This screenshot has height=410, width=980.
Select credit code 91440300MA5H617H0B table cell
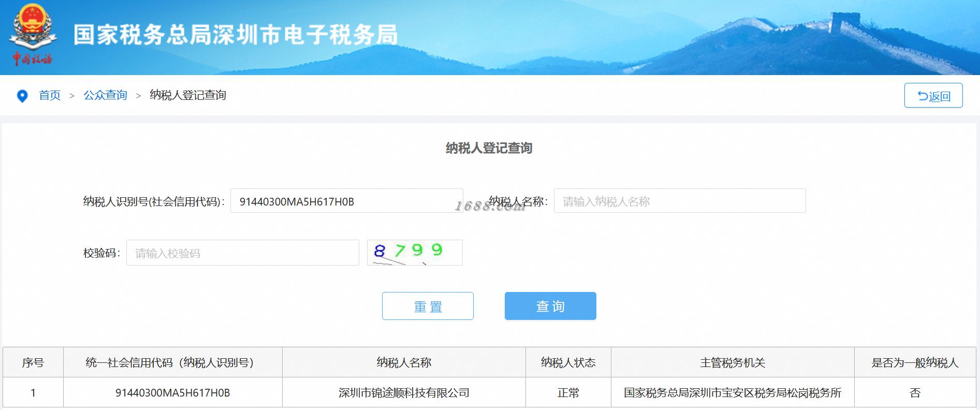tap(172, 393)
